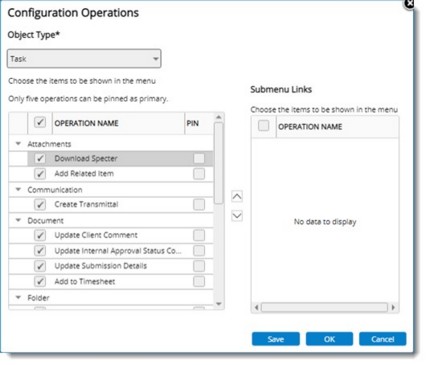
Task: Move selected operation up with arrow
Action: tap(237, 196)
